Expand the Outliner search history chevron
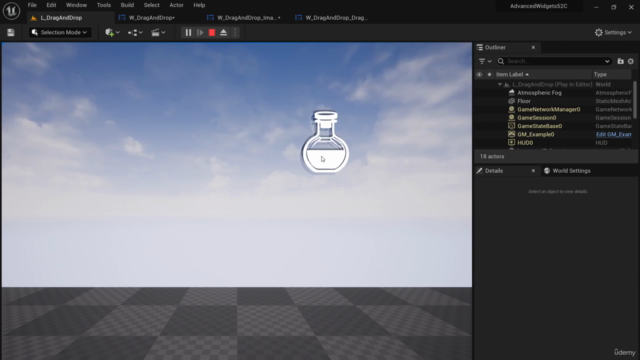The height and width of the screenshot is (360, 640). pyautogui.click(x=607, y=61)
